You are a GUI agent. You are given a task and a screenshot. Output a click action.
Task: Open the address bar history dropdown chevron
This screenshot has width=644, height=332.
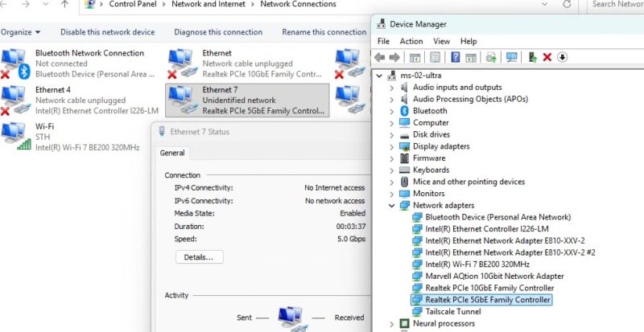point(545,4)
